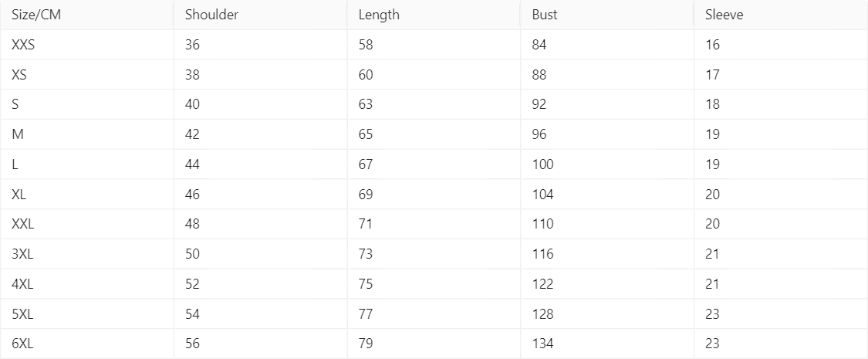Screen dimensions: 868x359
Task: Click length value 79 in 6XL row
Action: pyautogui.click(x=366, y=344)
